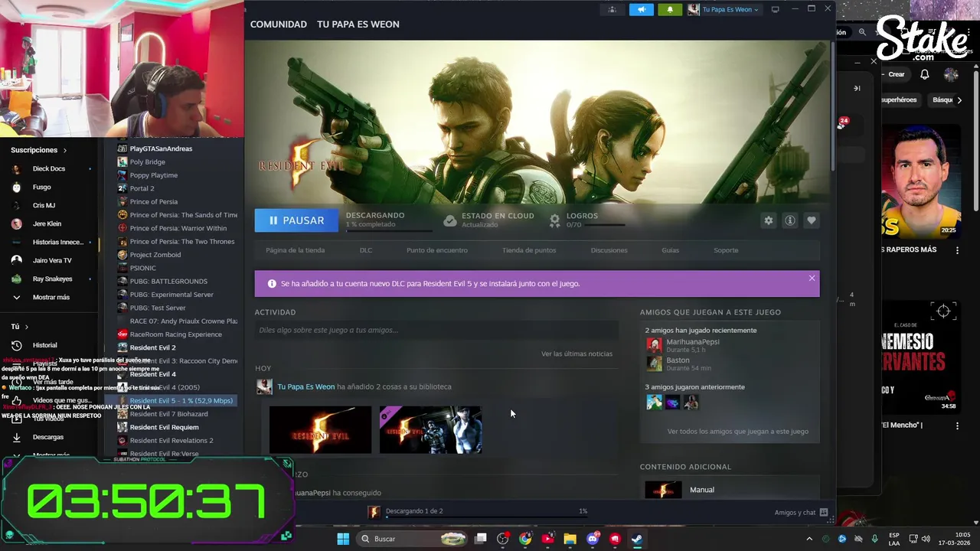The height and width of the screenshot is (551, 980).
Task: Open YouTube Historial
Action: tap(44, 345)
